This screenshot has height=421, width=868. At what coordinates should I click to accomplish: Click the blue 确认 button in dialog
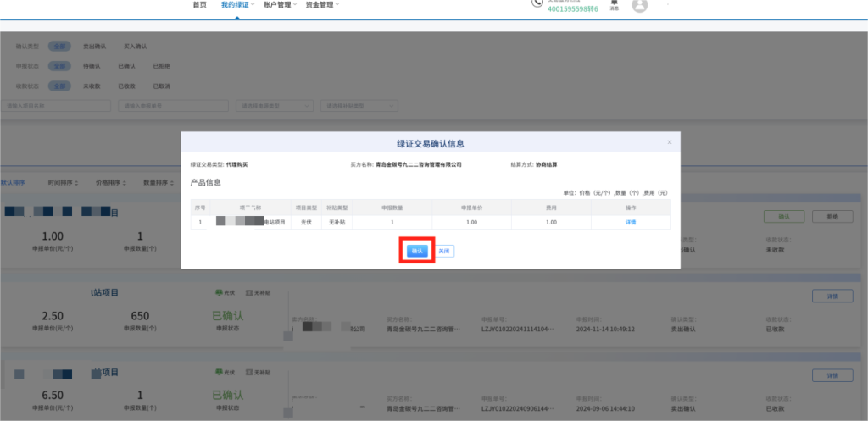click(416, 251)
